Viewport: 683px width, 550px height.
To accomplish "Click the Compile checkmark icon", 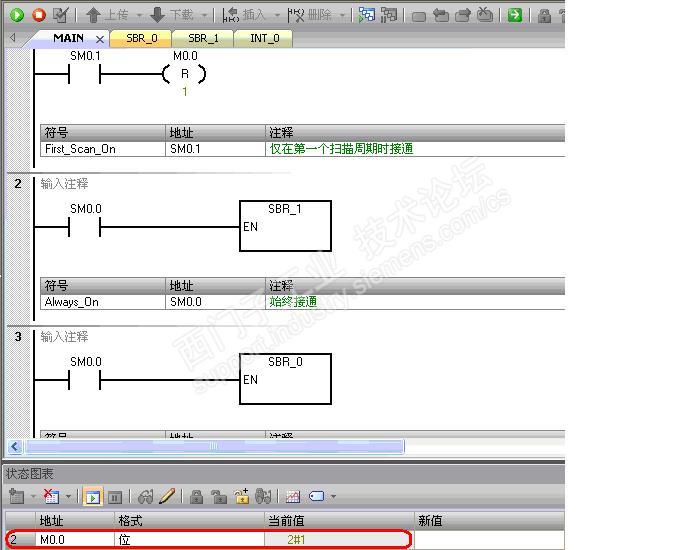I will pos(61,15).
